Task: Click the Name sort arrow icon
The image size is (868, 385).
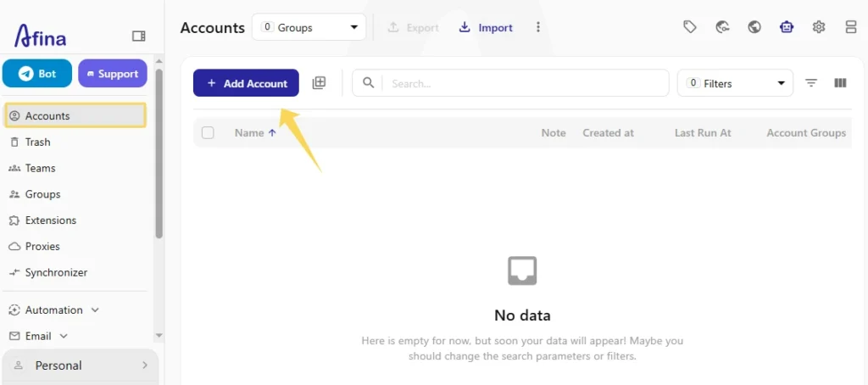Action: tap(272, 133)
